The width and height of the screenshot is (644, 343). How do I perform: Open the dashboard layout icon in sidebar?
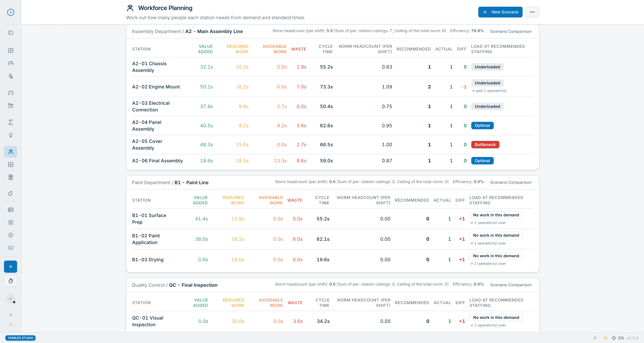click(11, 50)
